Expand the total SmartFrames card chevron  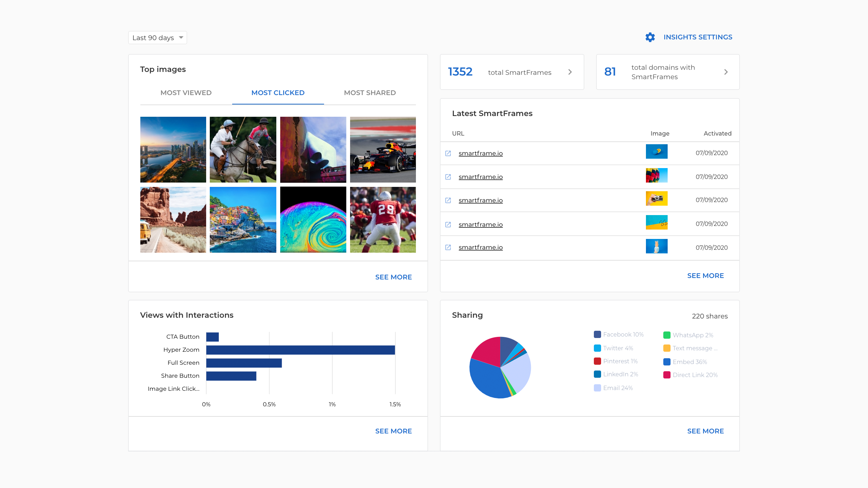click(570, 72)
